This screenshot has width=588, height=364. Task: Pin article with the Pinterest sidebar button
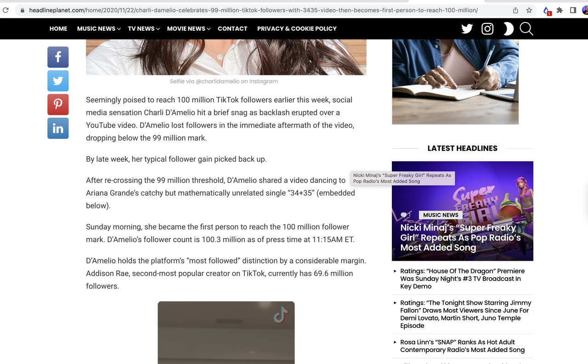coord(58,104)
